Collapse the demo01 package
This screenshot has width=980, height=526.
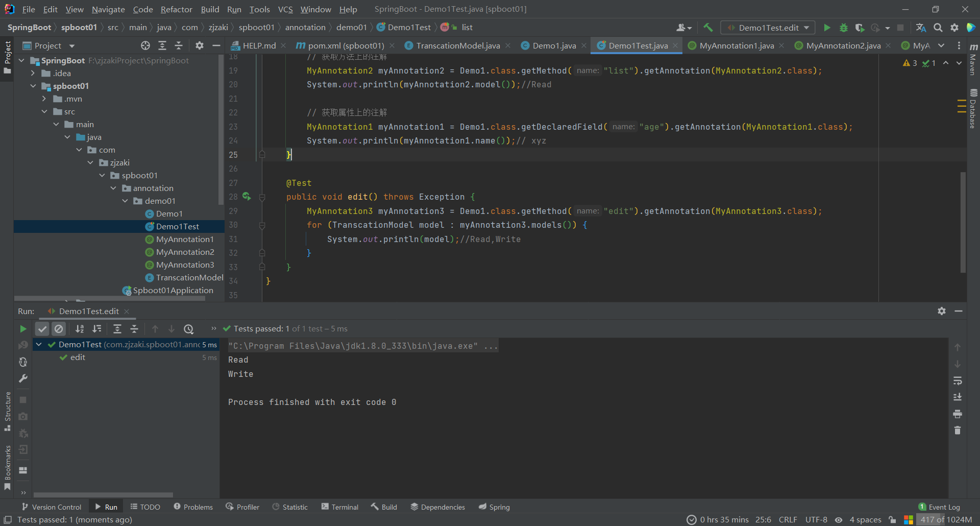click(x=125, y=201)
